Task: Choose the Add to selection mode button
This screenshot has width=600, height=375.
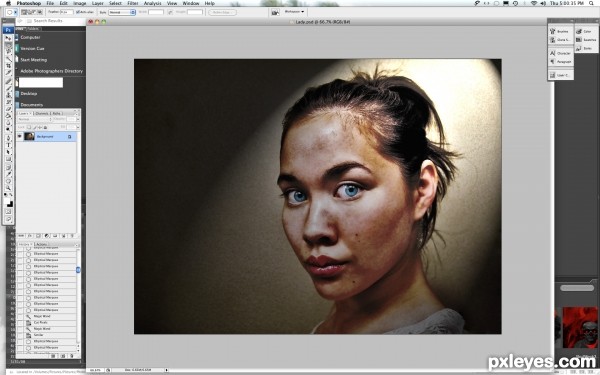Action: tap(29, 12)
